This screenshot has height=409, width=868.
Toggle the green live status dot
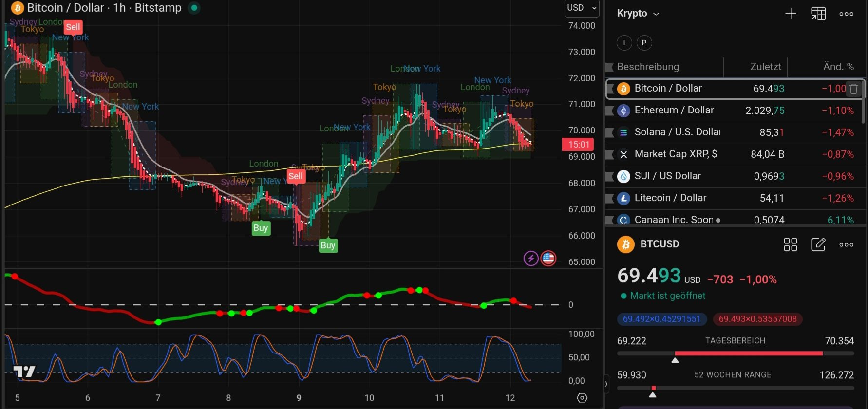(x=194, y=8)
